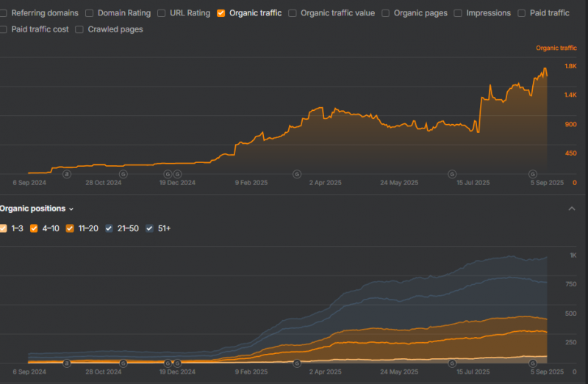Click the Google marker near 2 Apr 2025 on the positions chart
This screenshot has width=588, height=384.
297,363
